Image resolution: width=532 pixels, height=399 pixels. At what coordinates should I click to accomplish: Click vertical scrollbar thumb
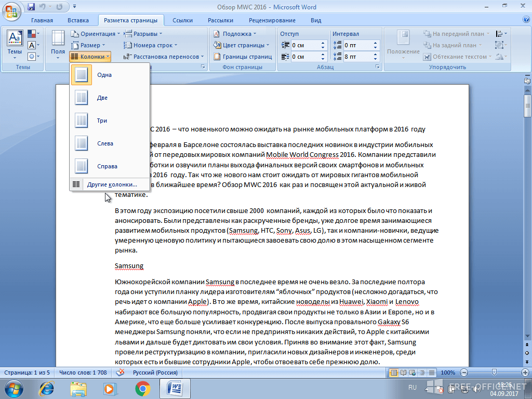pyautogui.click(x=527, y=106)
